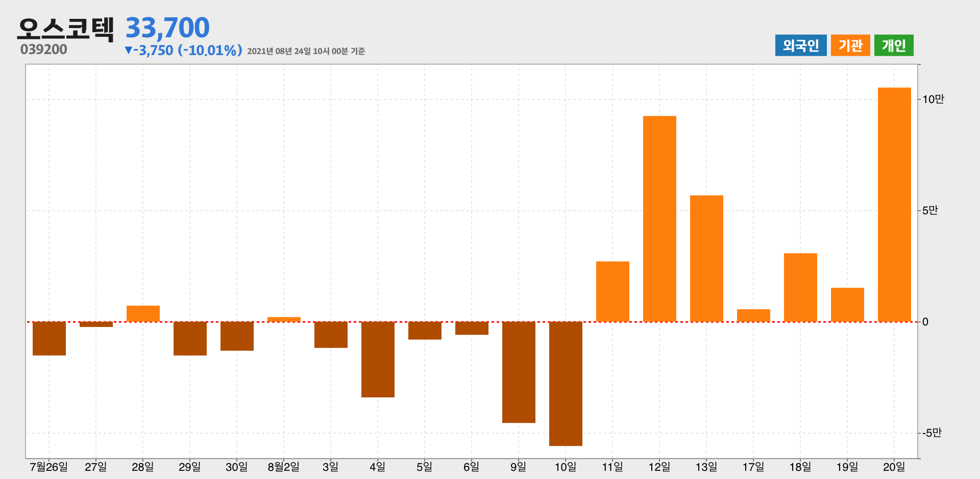This screenshot has height=479, width=980.
Task: Click the negative bar for 4일
Action: click(x=378, y=360)
